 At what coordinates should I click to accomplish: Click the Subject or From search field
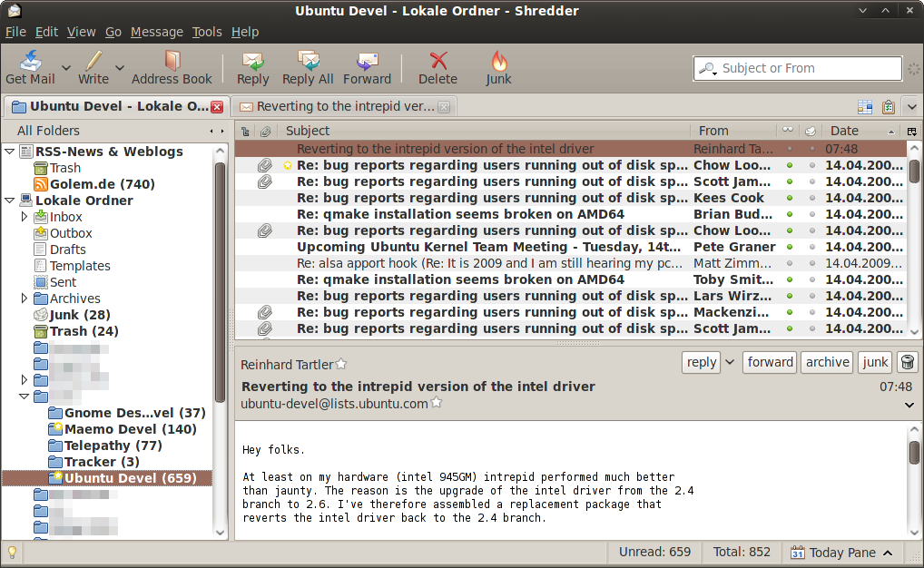[x=797, y=68]
